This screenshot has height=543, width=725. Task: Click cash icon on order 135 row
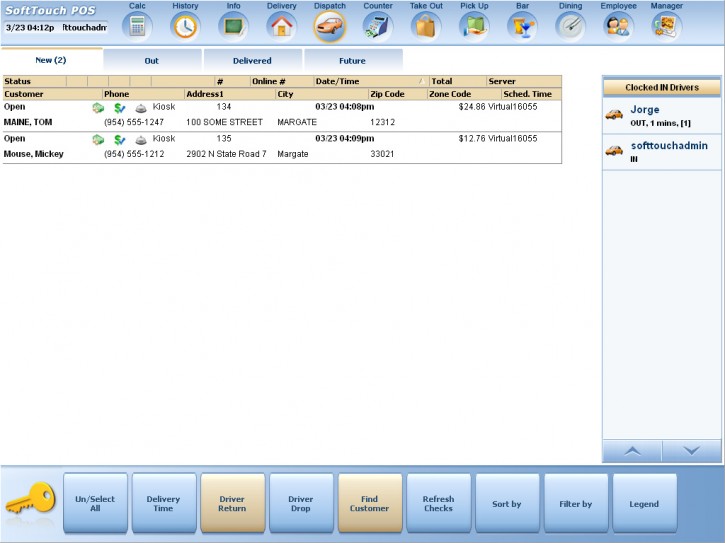98,140
